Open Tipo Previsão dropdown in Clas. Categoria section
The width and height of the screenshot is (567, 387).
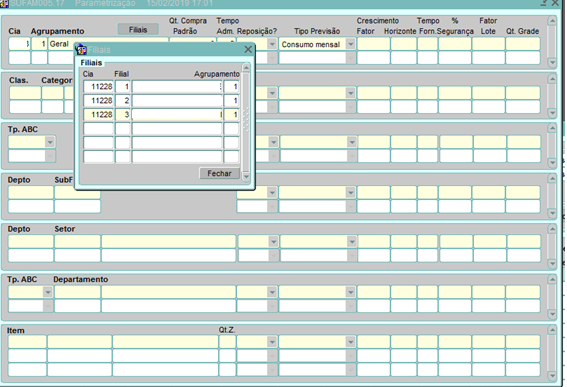coord(350,93)
